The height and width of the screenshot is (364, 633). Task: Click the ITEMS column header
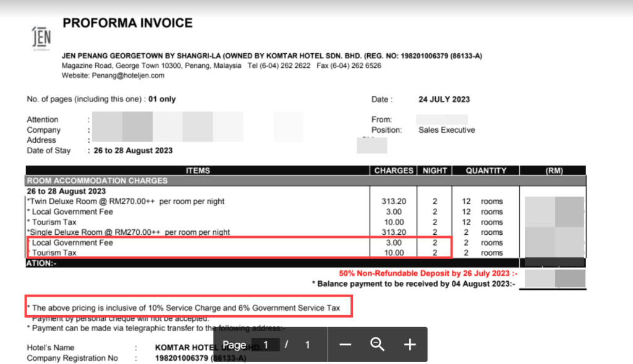tap(197, 171)
